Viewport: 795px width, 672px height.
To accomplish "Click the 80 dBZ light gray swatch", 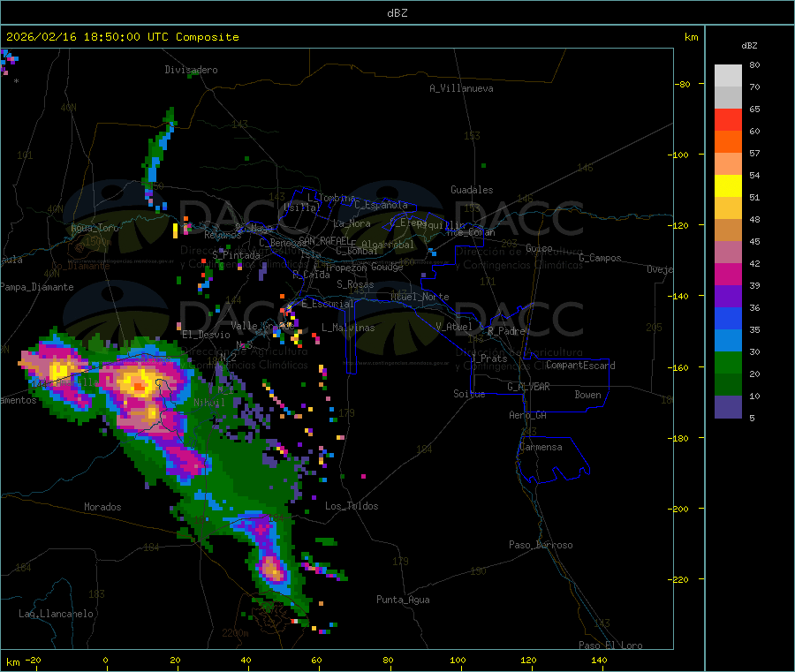I will tap(728, 75).
